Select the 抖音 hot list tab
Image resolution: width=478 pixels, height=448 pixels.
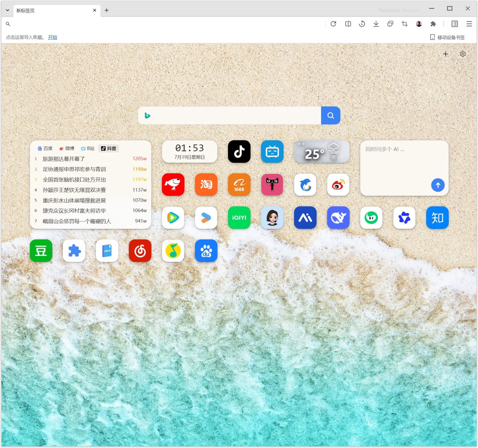pyautogui.click(x=108, y=149)
